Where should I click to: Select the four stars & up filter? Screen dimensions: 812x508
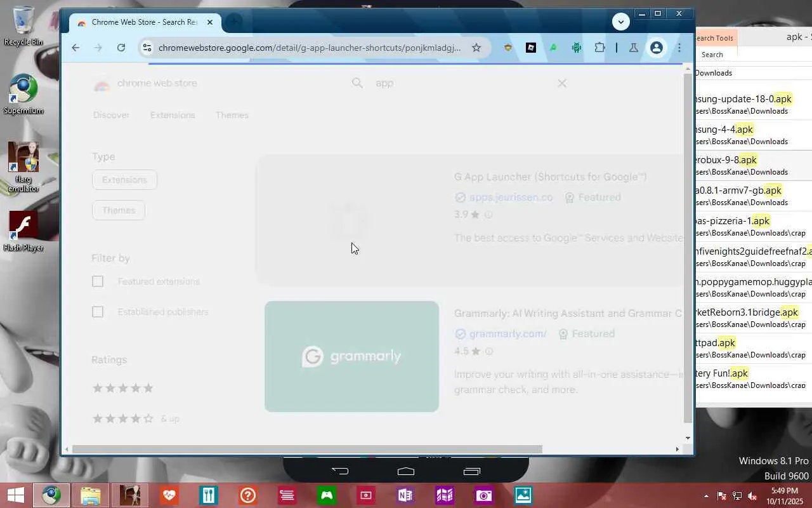(x=136, y=418)
